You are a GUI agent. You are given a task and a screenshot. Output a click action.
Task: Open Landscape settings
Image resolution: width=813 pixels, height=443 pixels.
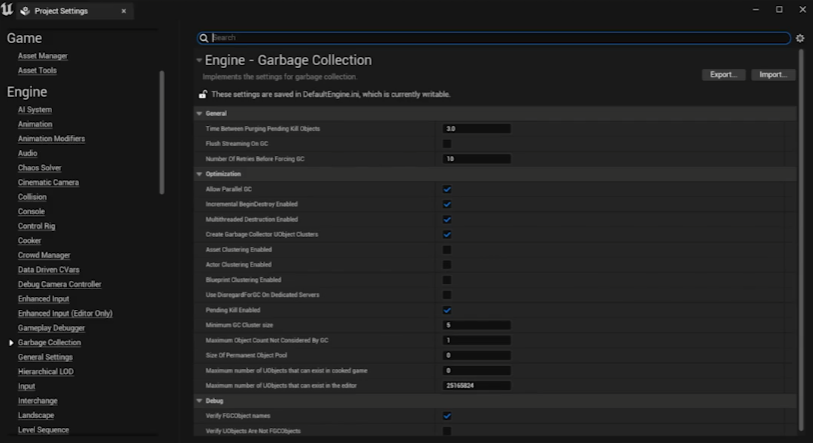pos(36,415)
